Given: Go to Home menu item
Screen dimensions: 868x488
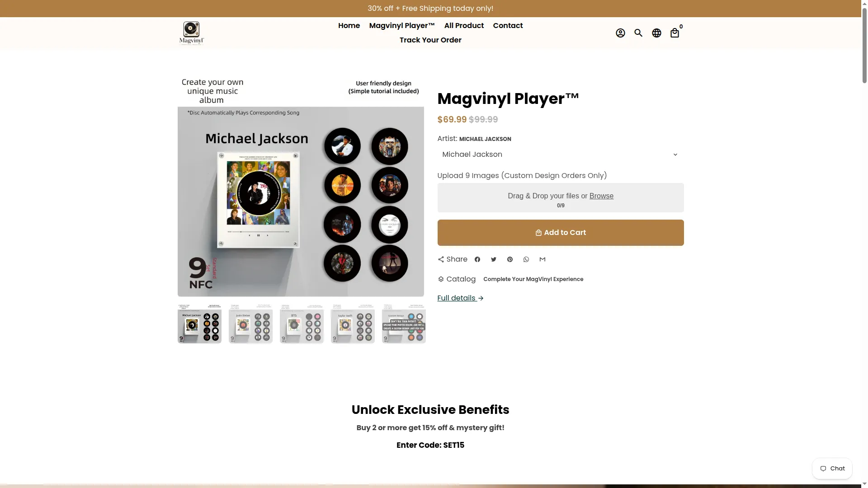Looking at the screenshot, I should tap(349, 26).
